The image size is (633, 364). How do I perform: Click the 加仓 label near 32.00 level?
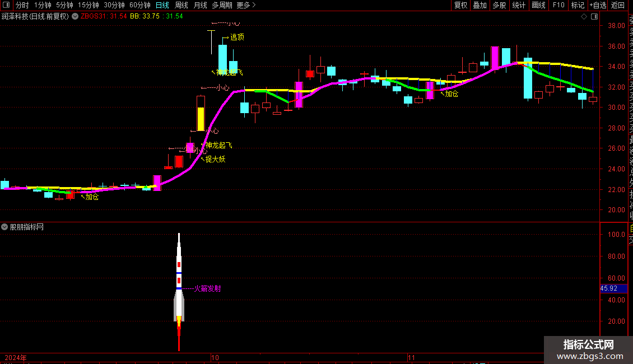tap(452, 94)
